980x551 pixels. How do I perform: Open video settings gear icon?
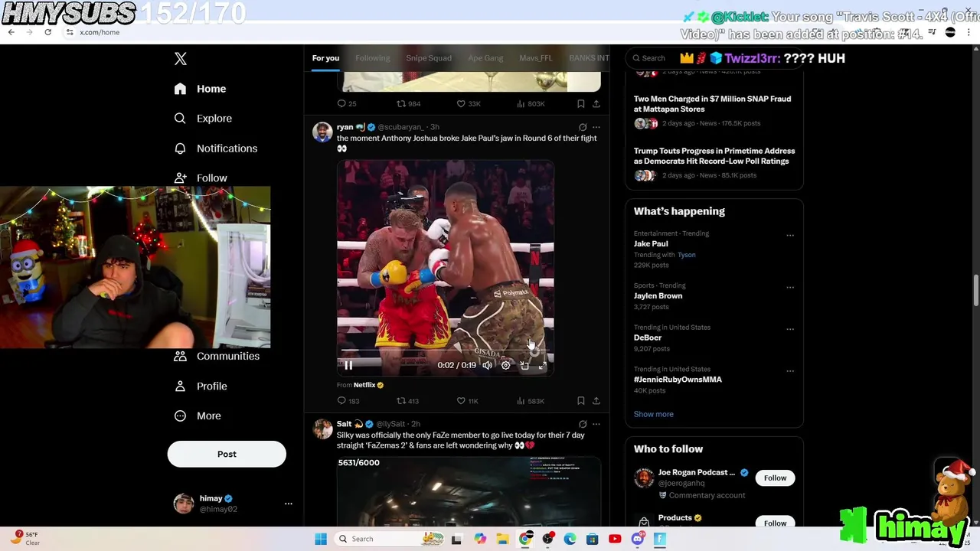click(505, 365)
